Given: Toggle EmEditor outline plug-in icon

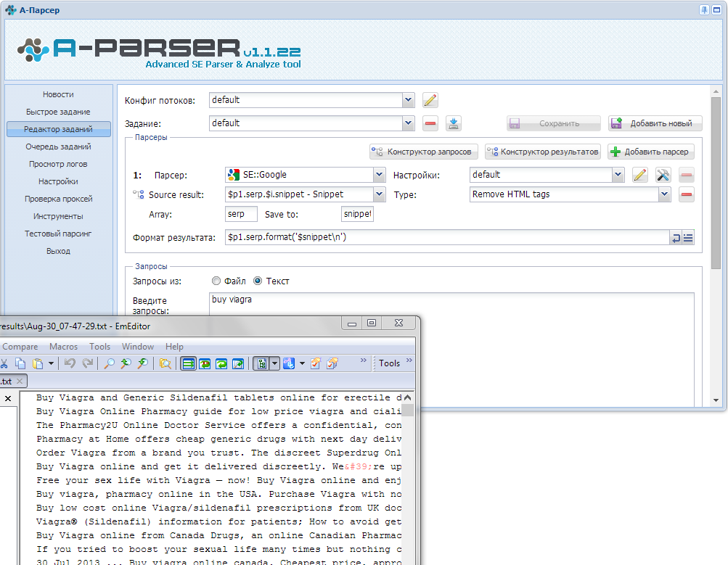Looking at the screenshot, I should (261, 363).
